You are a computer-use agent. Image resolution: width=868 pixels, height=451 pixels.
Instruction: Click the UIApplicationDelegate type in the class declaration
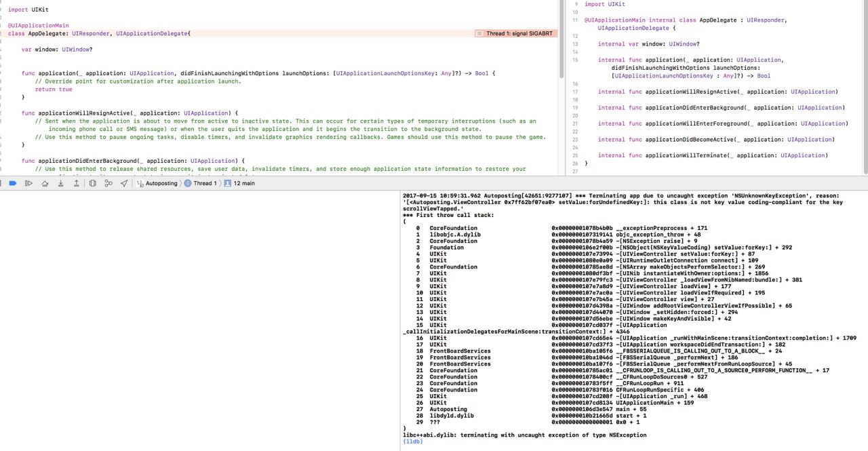coord(152,33)
